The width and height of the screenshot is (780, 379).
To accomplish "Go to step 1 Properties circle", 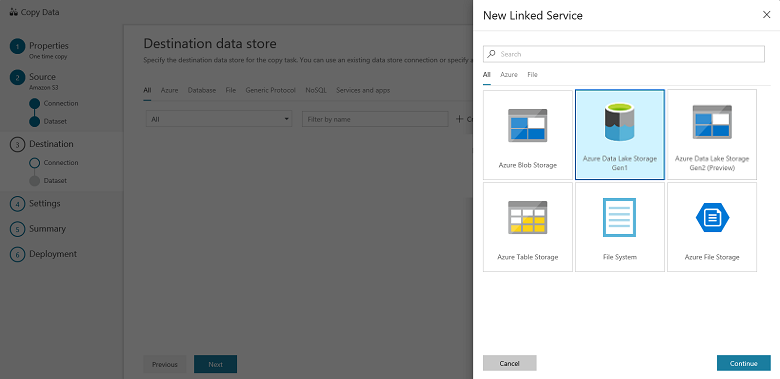I will click(x=17, y=47).
